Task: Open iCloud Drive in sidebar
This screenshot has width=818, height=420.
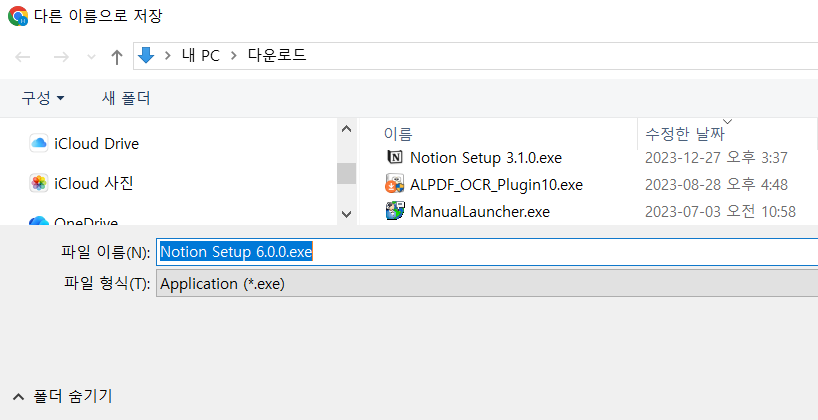Action: click(x=97, y=143)
